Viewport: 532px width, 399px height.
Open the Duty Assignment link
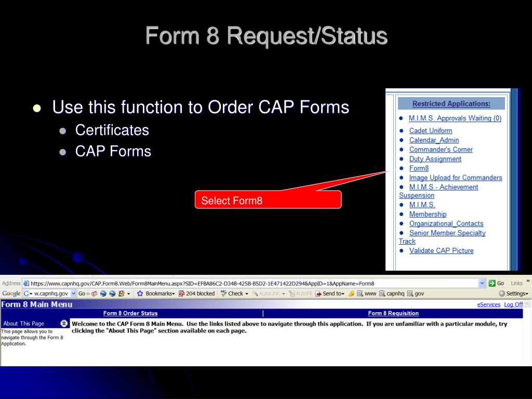pos(435,159)
